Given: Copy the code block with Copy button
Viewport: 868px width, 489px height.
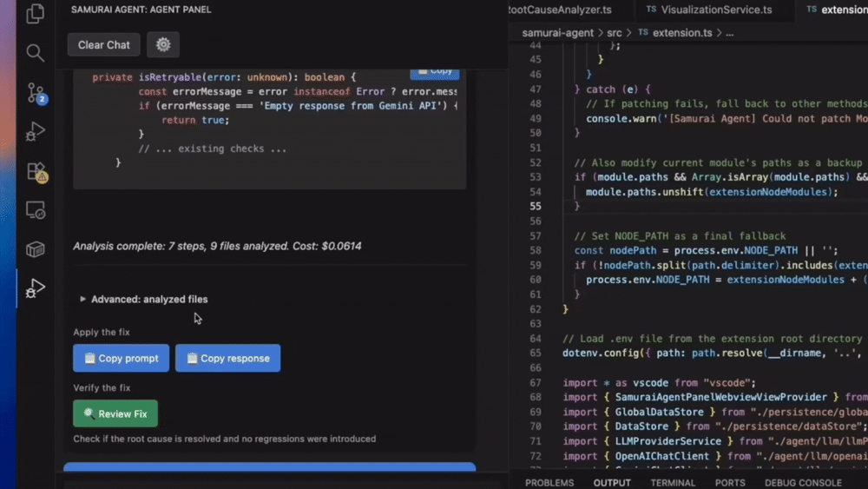Looking at the screenshot, I should (435, 72).
